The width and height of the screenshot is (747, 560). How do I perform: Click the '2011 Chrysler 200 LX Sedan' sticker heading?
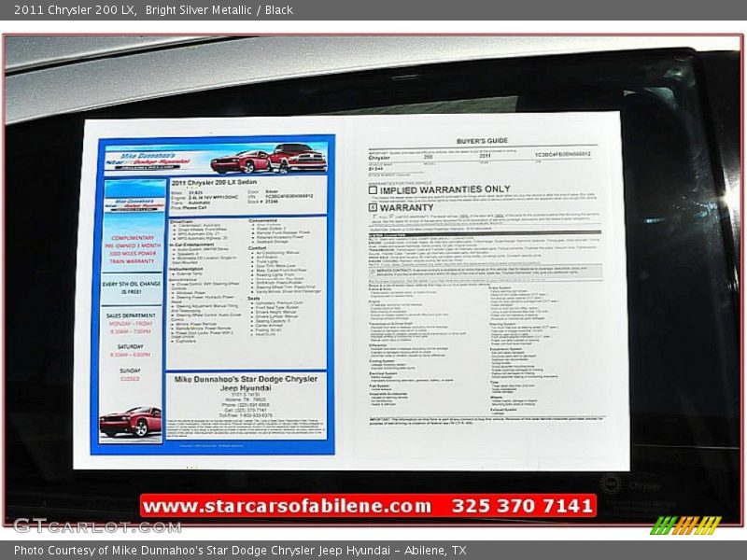214,182
